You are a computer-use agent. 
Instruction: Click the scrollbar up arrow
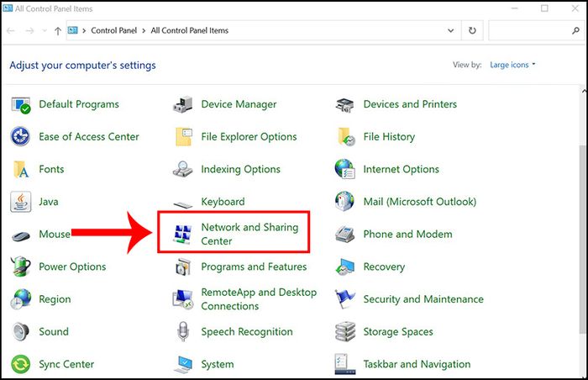[x=585, y=92]
